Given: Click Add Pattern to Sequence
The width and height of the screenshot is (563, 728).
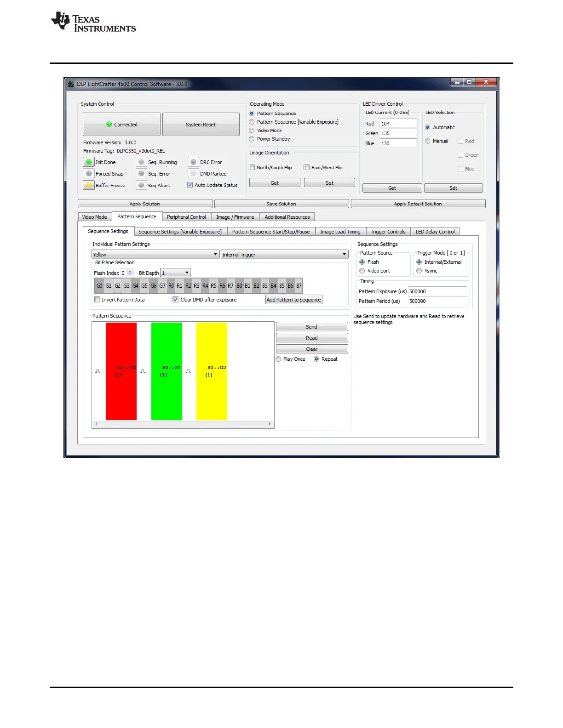Looking at the screenshot, I should (294, 300).
